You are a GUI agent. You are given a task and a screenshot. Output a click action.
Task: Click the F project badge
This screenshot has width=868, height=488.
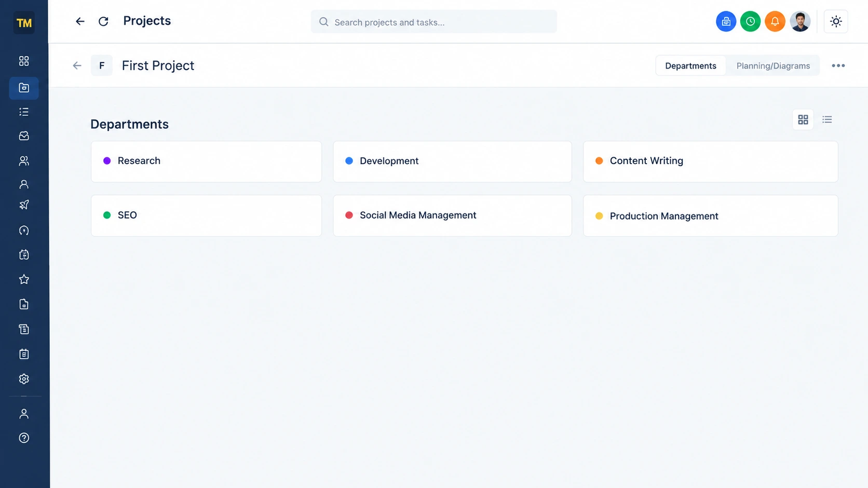[102, 65]
